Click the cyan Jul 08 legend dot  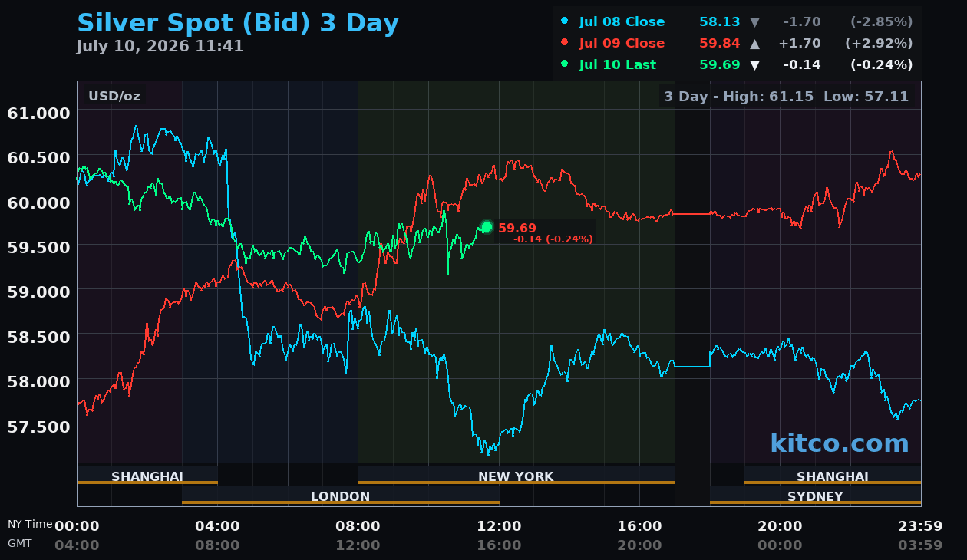pos(565,21)
